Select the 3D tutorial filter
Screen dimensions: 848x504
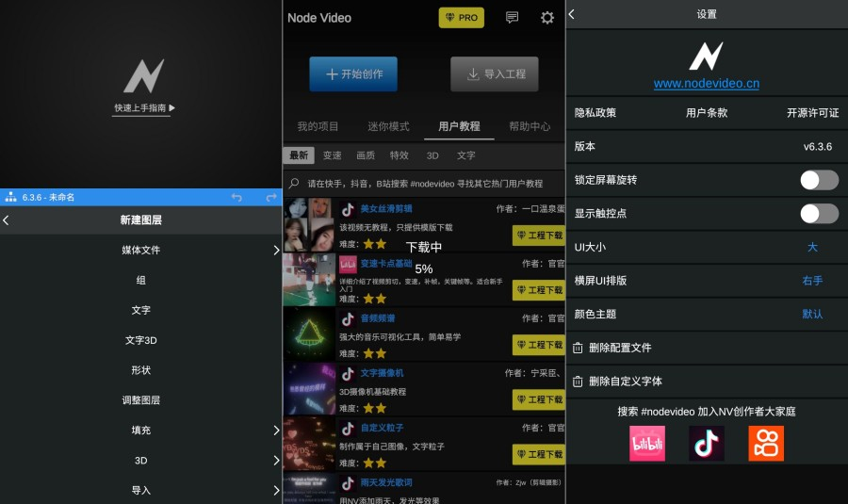coord(432,155)
